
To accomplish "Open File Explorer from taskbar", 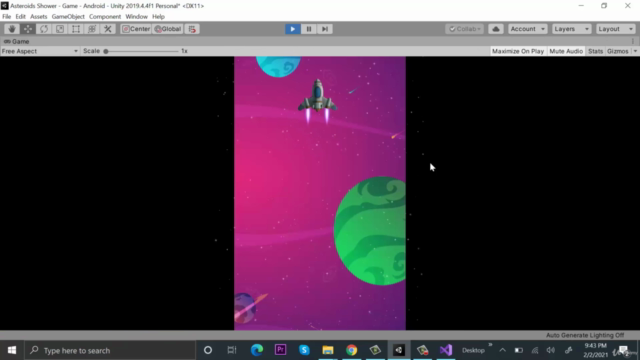I will [328, 350].
